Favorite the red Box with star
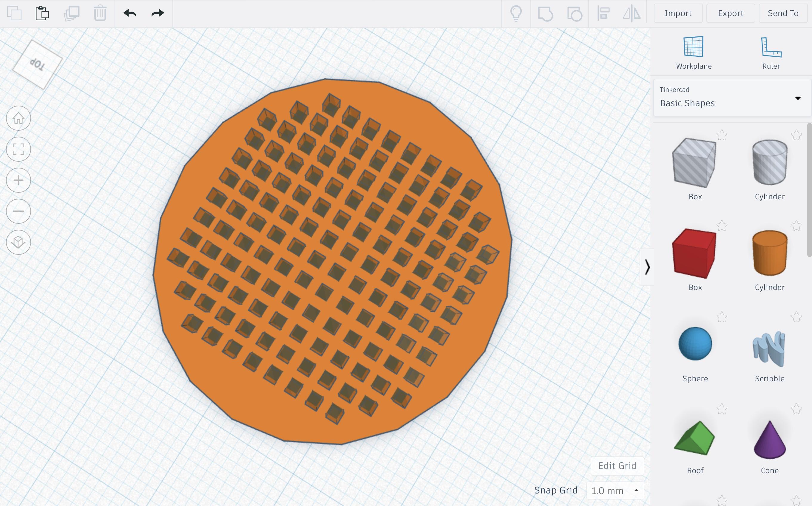This screenshot has width=812, height=506. pos(722,226)
